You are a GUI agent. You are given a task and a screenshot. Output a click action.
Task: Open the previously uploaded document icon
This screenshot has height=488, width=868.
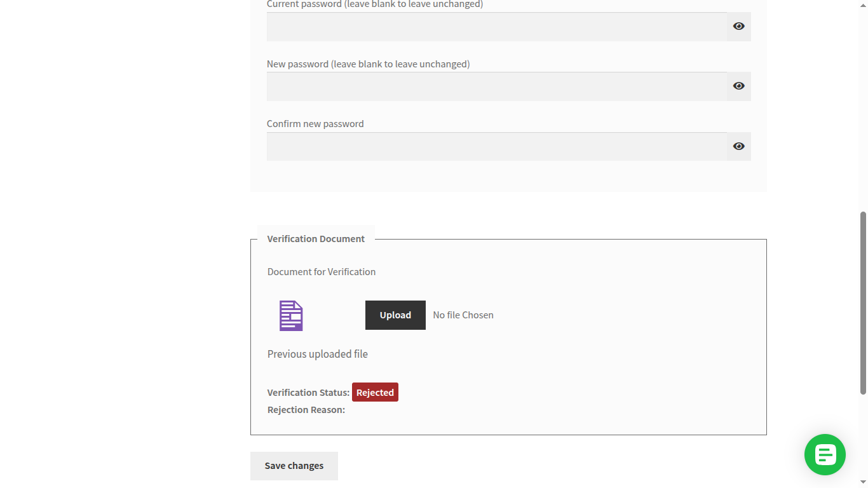tap(291, 316)
